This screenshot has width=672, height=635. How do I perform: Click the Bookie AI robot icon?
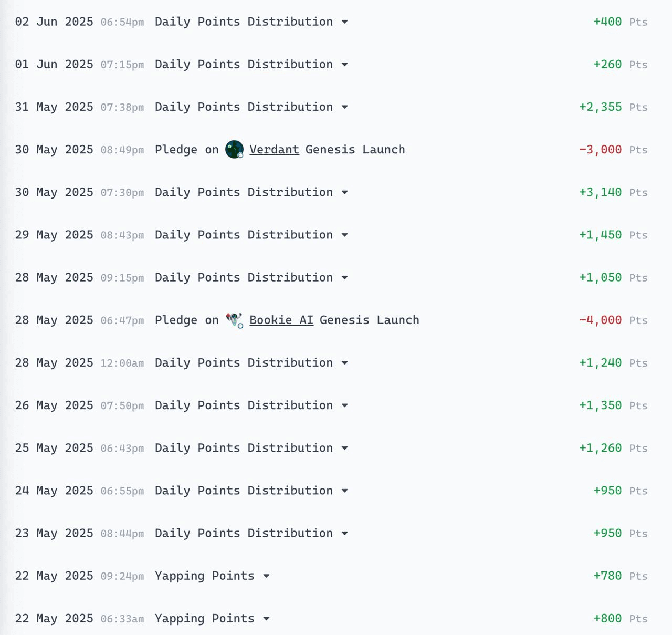pos(234,320)
